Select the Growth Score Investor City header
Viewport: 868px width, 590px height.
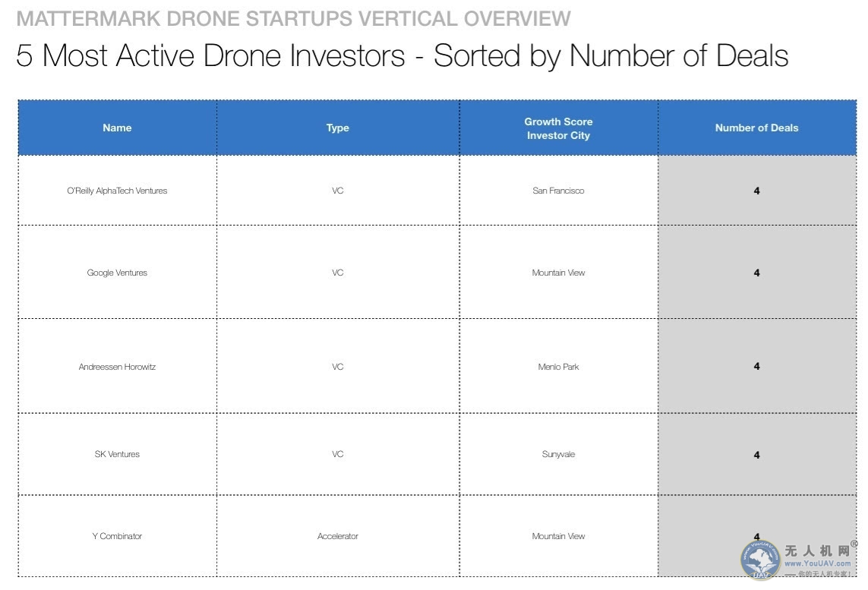[x=558, y=128]
